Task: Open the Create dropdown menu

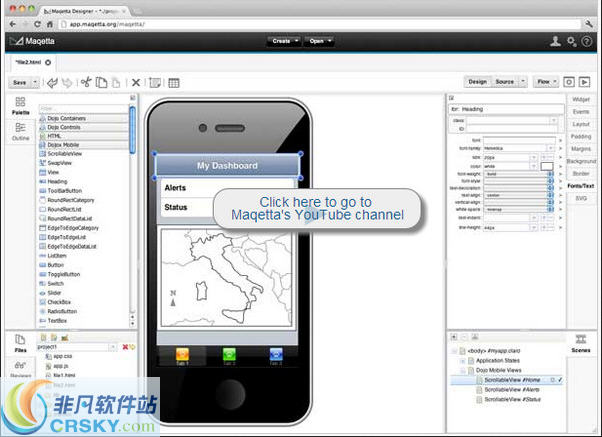Action: [x=284, y=41]
